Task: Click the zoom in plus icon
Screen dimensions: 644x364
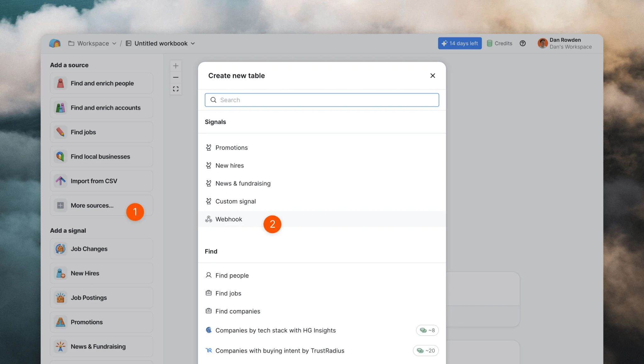Action: [175, 66]
